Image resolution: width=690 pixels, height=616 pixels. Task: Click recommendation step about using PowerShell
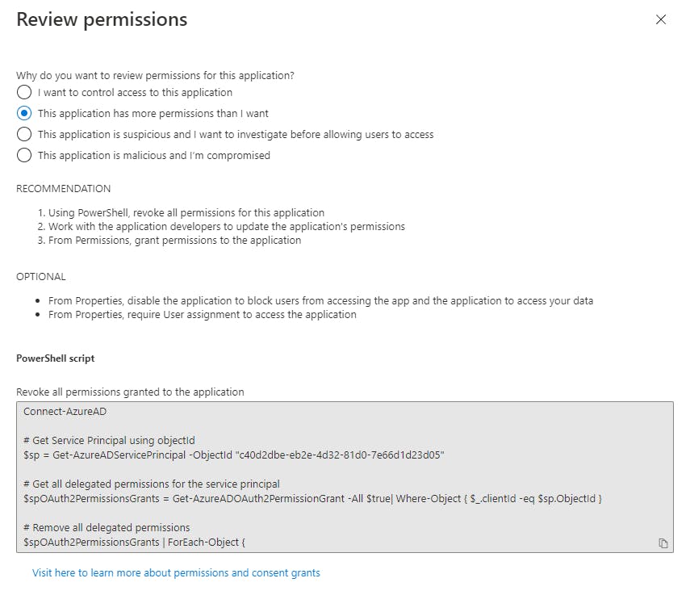pos(186,213)
